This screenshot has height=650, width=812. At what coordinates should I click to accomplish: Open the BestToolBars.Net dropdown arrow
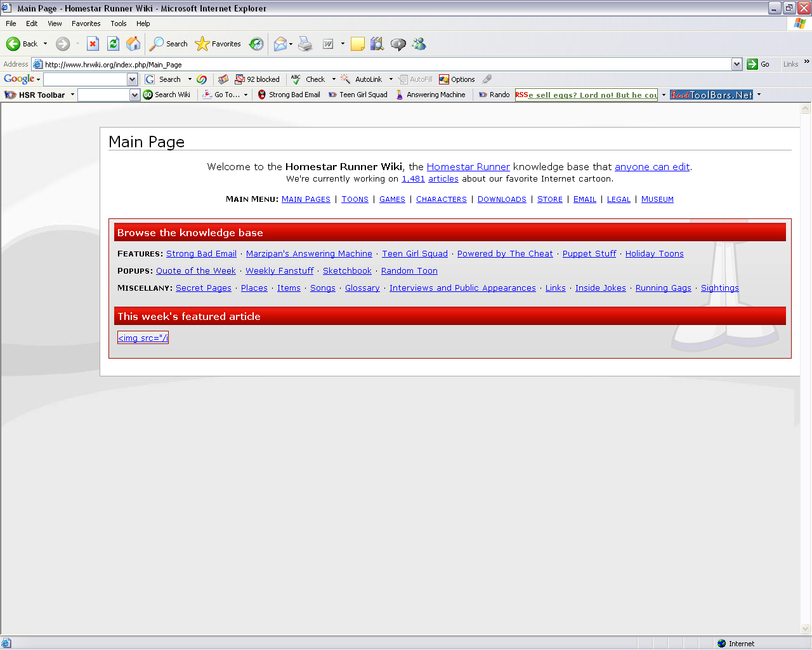click(x=759, y=95)
